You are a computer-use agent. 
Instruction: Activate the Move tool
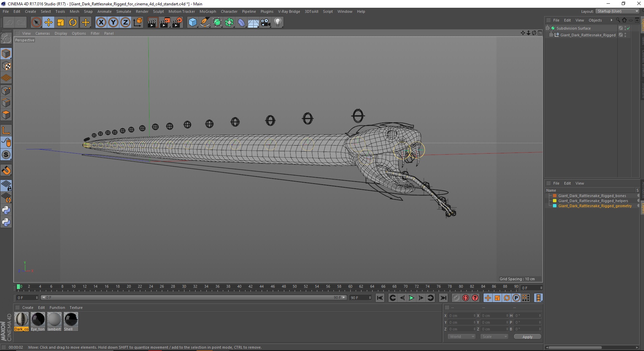pyautogui.click(x=49, y=23)
